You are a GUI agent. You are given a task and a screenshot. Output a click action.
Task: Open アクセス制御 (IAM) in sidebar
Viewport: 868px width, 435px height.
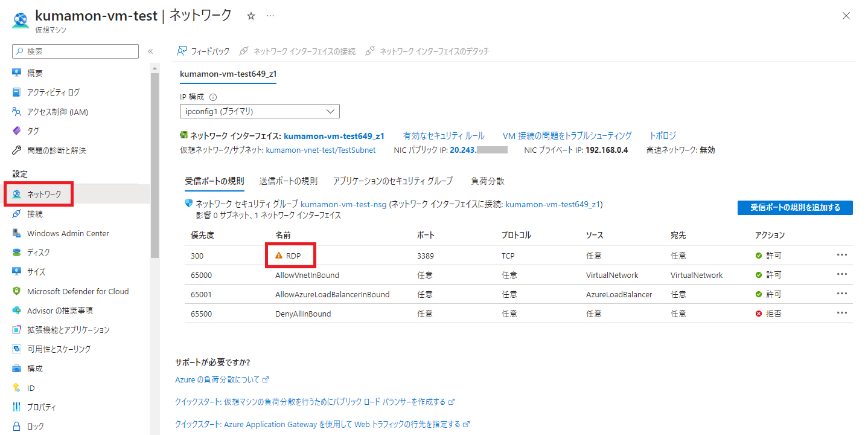click(x=57, y=112)
